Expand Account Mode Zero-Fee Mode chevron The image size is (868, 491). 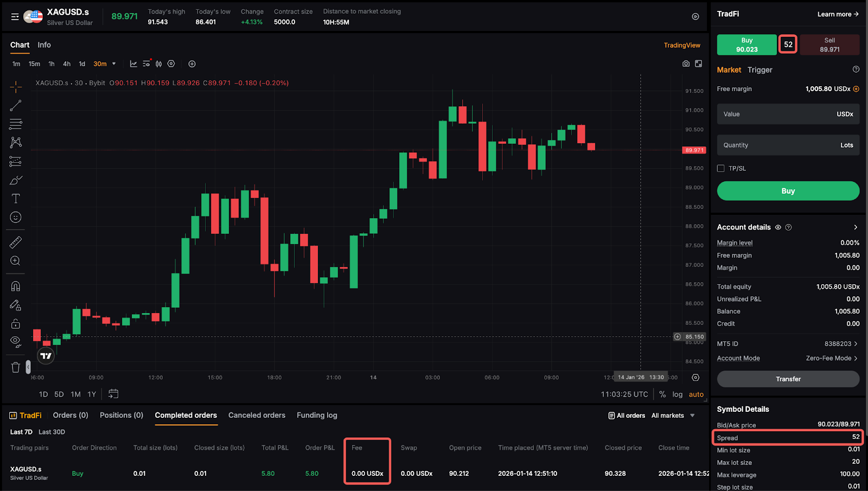[x=856, y=358]
